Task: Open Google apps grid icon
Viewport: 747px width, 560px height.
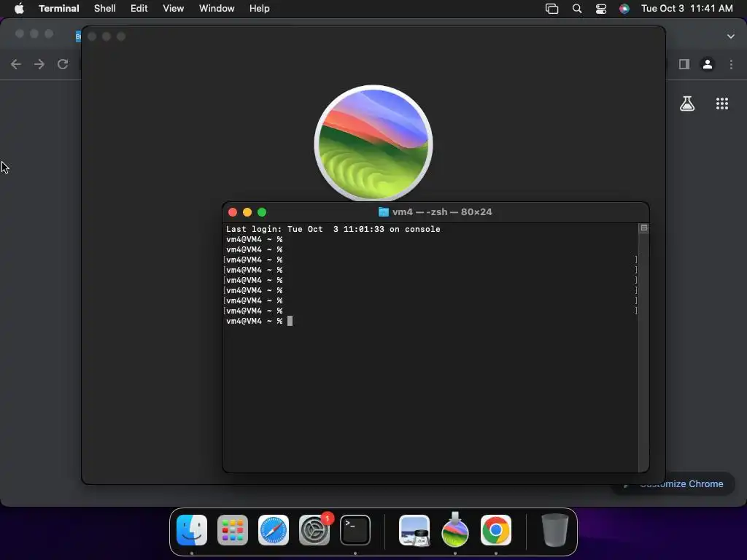Action: pyautogui.click(x=722, y=104)
